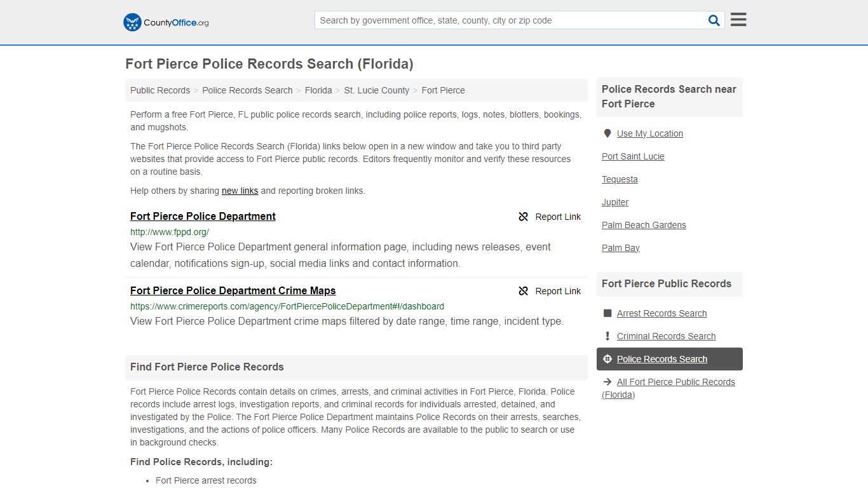Open Palm Beach Gardens link
This screenshot has height=488, width=868.
point(644,225)
